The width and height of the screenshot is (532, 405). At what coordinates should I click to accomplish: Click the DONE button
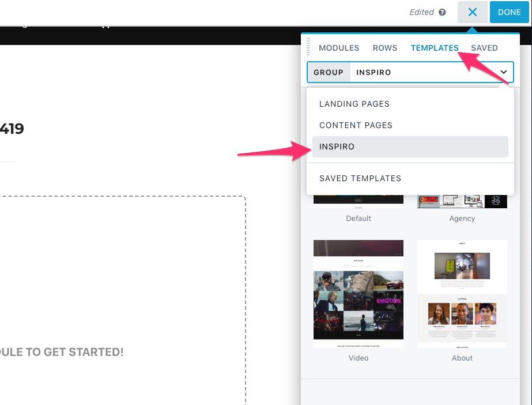(510, 12)
